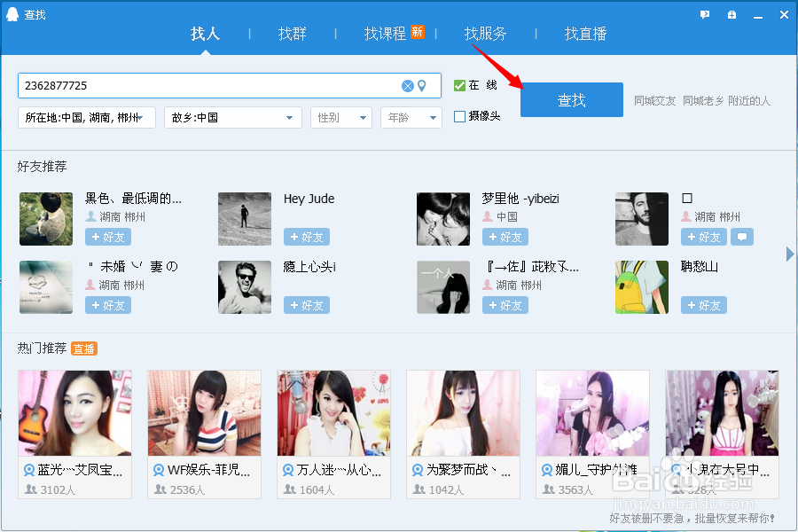
Task: Click the feedback bubble icon in title bar
Action: point(704,14)
